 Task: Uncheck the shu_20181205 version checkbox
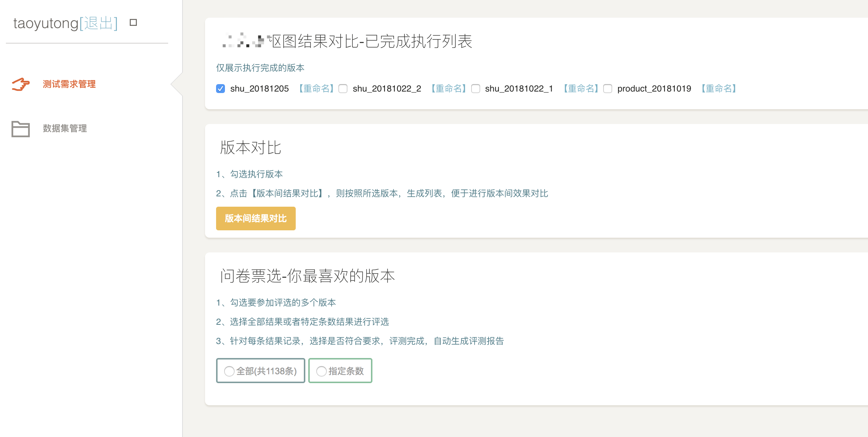tap(221, 89)
